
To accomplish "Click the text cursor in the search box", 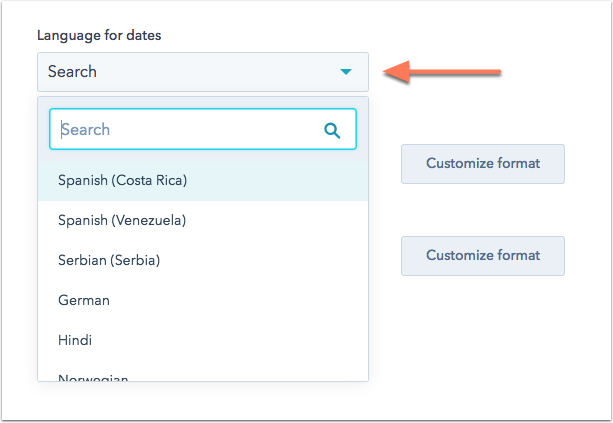I will (x=64, y=130).
